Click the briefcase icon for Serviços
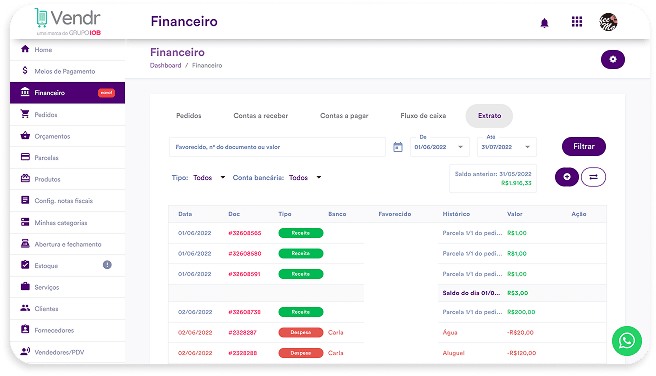The width and height of the screenshot is (656, 376). point(25,286)
